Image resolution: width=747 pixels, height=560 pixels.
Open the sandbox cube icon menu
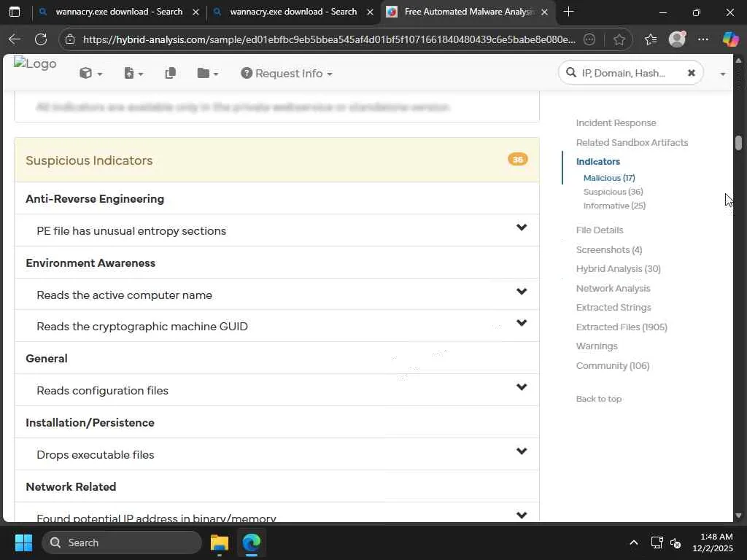point(90,73)
